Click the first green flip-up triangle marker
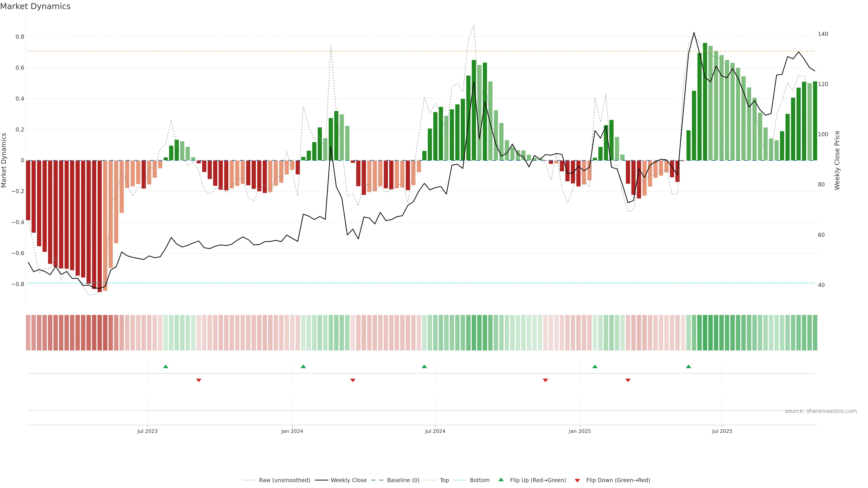868x488 pixels. coord(165,366)
